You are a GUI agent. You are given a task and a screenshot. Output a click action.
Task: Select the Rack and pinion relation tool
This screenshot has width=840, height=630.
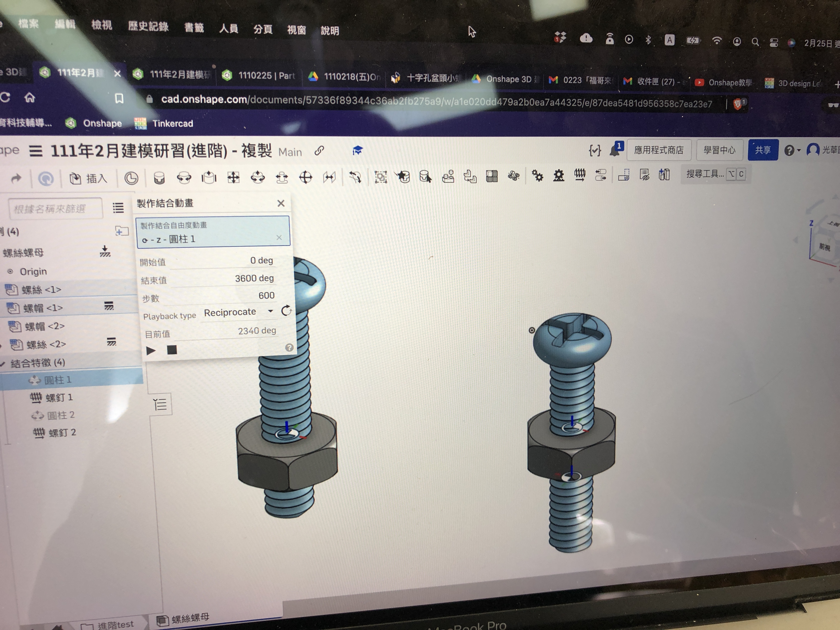[558, 175]
